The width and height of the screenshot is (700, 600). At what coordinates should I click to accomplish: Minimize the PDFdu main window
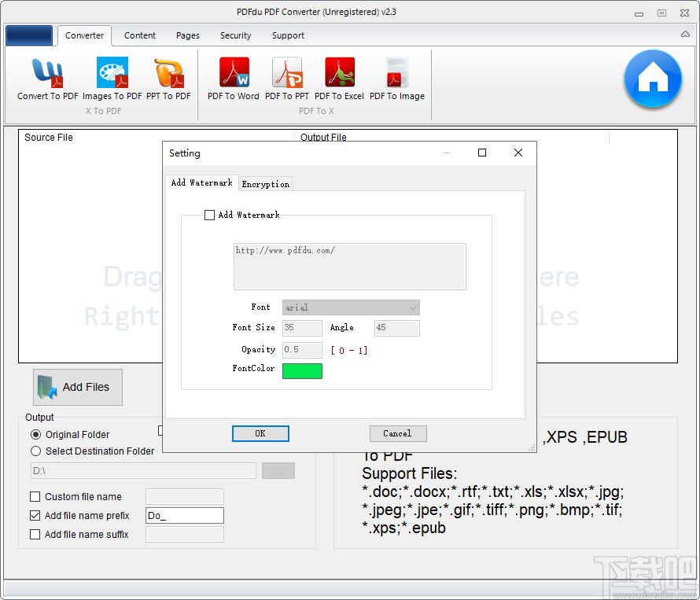tap(639, 13)
